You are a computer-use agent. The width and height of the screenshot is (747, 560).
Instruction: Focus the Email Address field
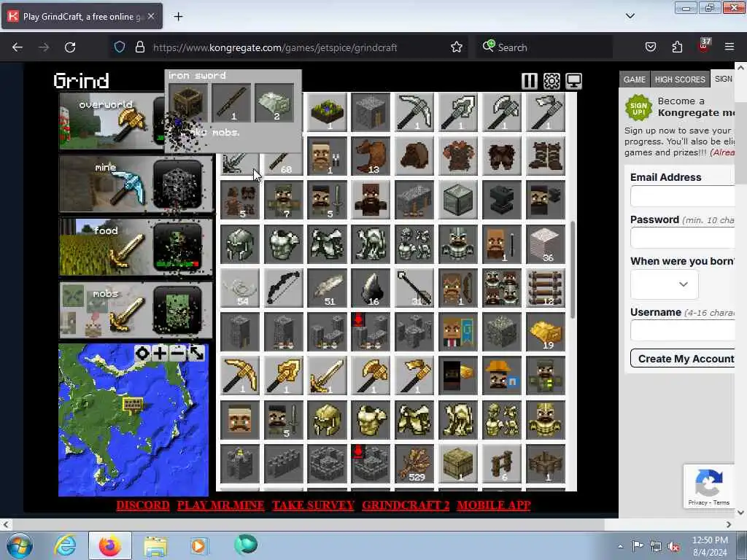point(682,196)
